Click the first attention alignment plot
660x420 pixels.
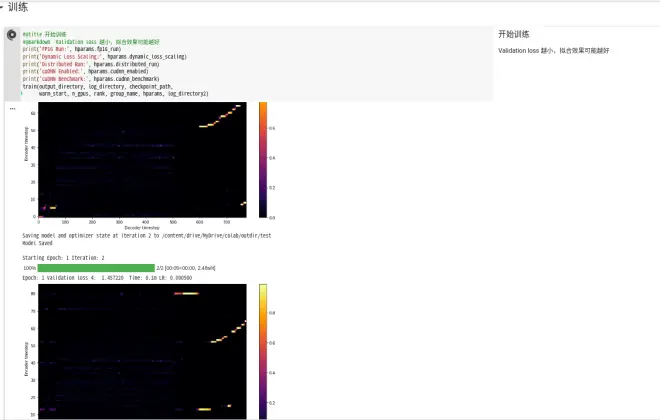(x=142, y=159)
